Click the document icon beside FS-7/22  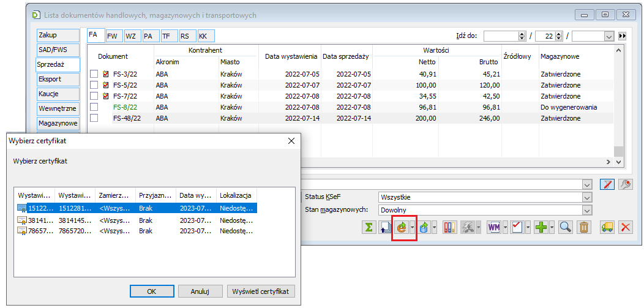(x=105, y=97)
